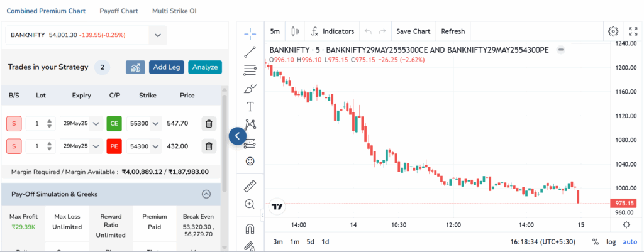Select the brush drawing tool
Image resolution: width=644 pixels, height=252 pixels.
coord(250,88)
